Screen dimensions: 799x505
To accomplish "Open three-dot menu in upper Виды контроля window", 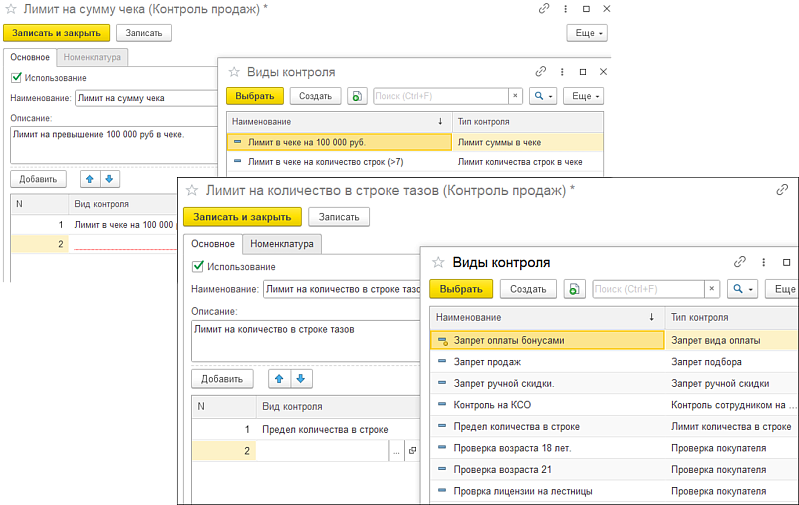I will click(x=562, y=72).
